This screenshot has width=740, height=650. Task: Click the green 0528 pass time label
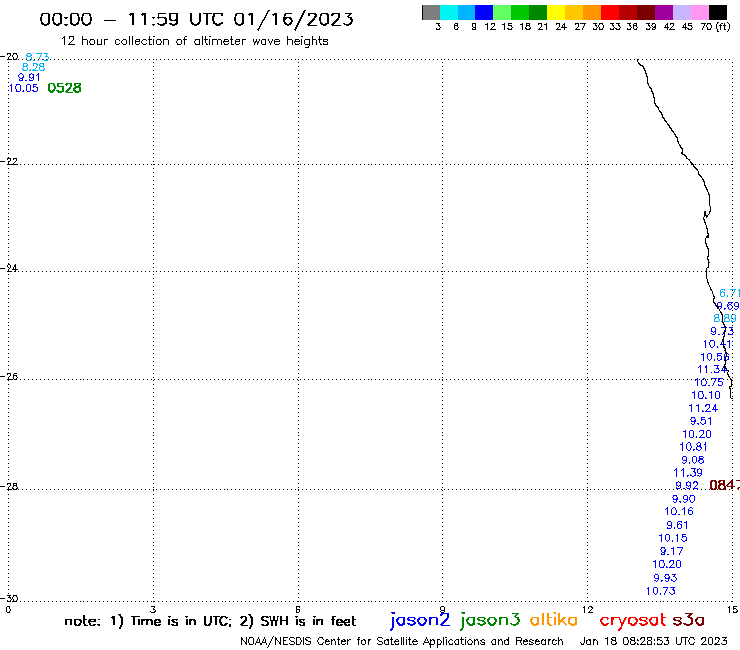tap(65, 88)
